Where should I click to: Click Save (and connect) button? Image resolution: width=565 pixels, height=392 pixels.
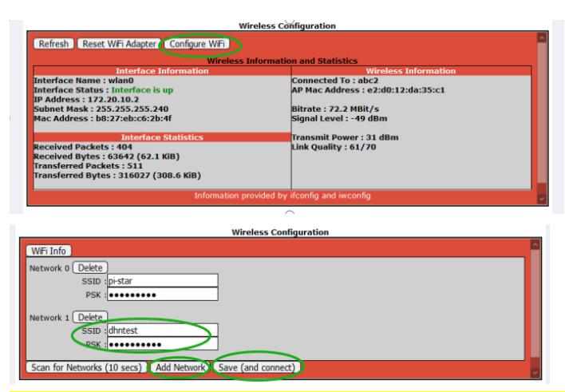[x=257, y=367]
